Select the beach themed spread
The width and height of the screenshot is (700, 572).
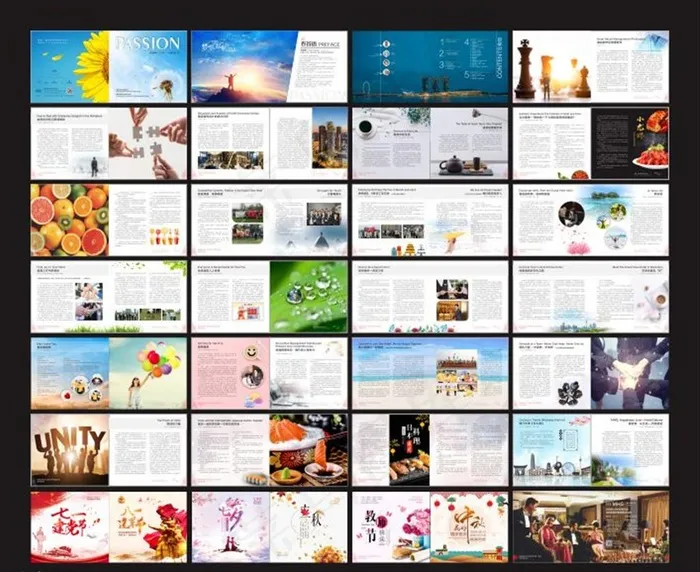click(430, 373)
